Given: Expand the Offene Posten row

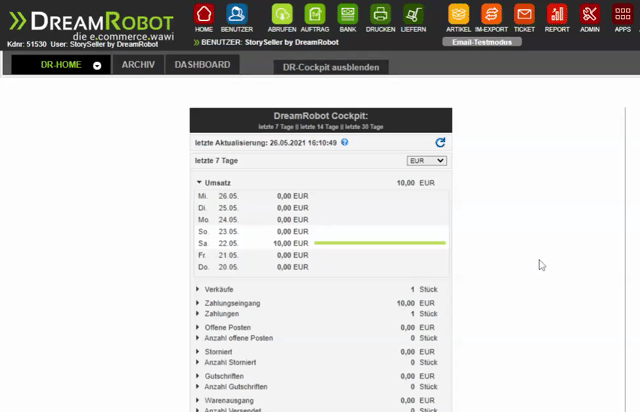Looking at the screenshot, I should click(198, 327).
